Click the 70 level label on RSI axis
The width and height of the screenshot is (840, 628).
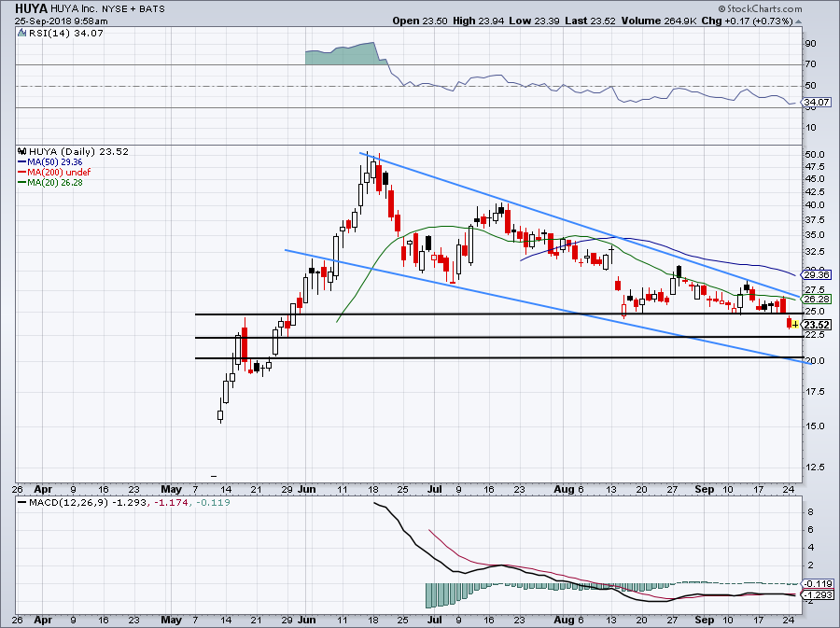(810, 64)
